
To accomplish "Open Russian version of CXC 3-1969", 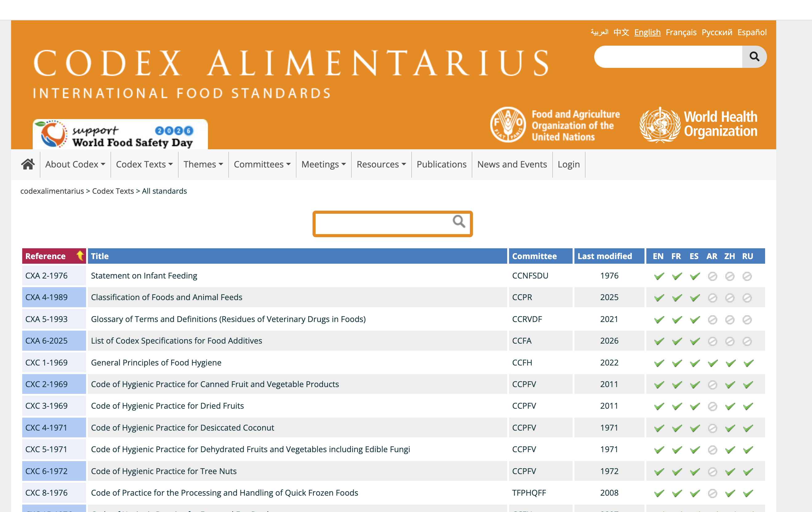I will pos(748,406).
